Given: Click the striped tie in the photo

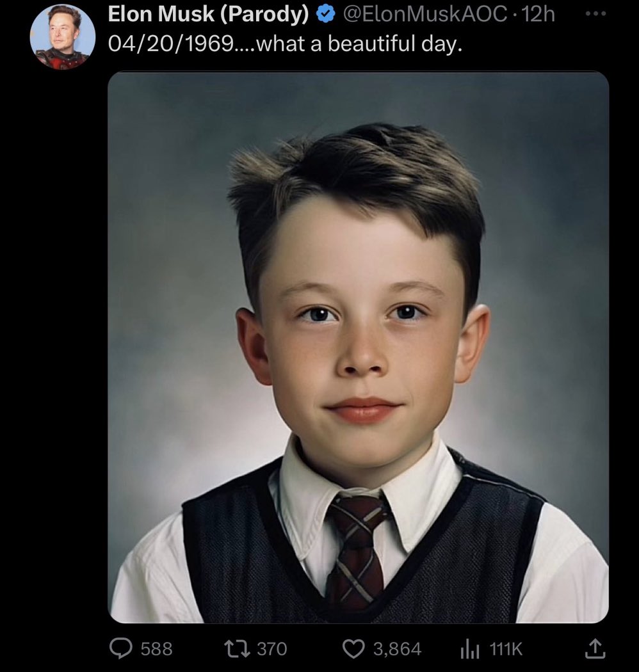Looking at the screenshot, I should pos(357,550).
